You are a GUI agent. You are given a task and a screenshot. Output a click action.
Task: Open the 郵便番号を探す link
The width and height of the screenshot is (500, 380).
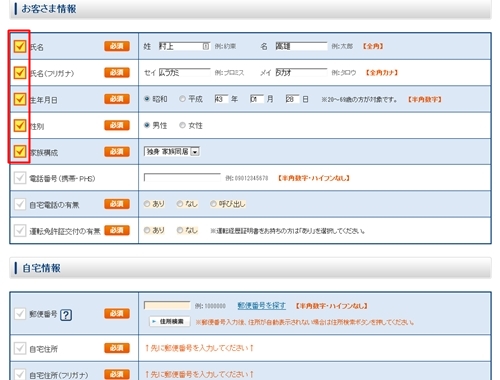[262, 305]
